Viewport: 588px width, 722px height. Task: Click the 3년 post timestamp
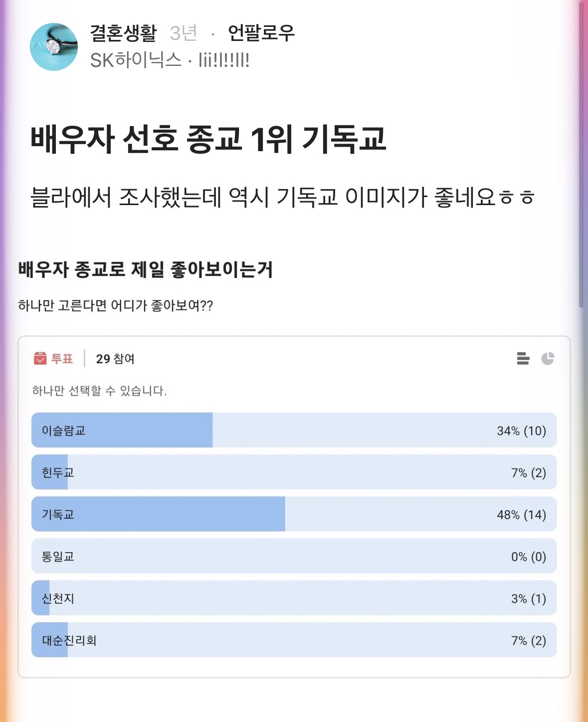point(183,33)
